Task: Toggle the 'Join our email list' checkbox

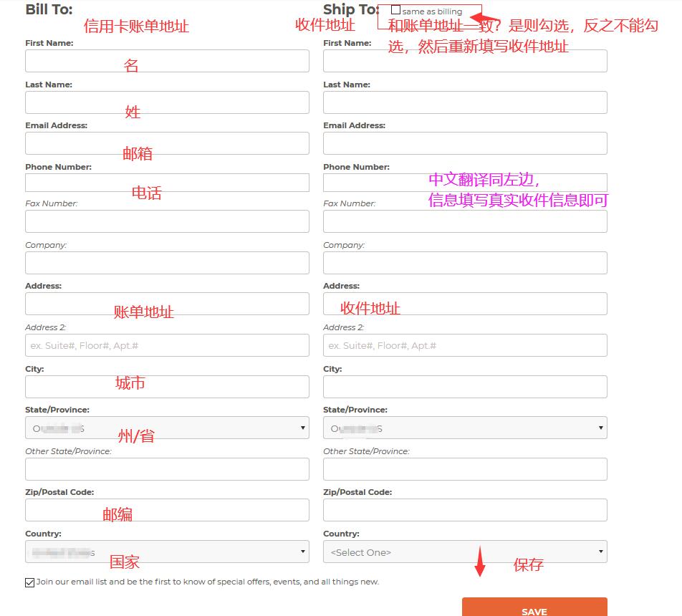Action: click(29, 582)
